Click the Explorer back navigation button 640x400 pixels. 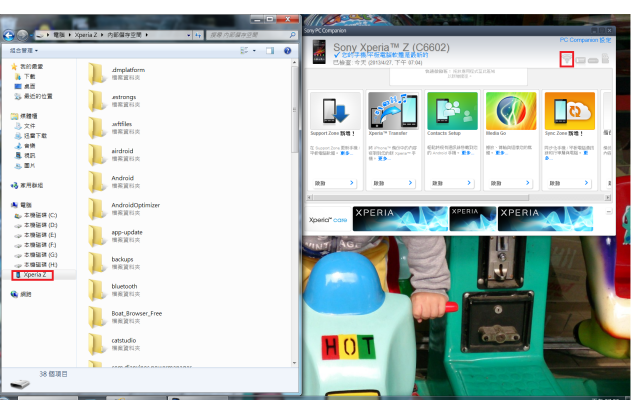(9, 36)
